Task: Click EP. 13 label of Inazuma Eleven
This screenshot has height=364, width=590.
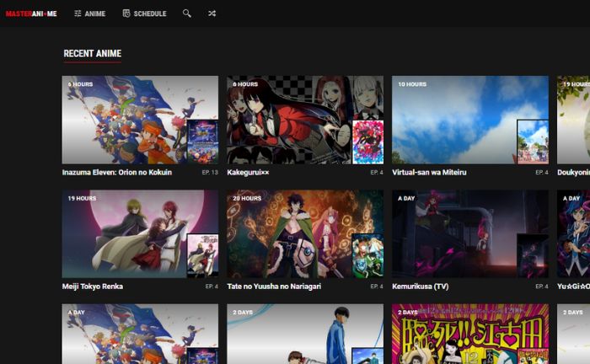Action: pyautogui.click(x=210, y=172)
